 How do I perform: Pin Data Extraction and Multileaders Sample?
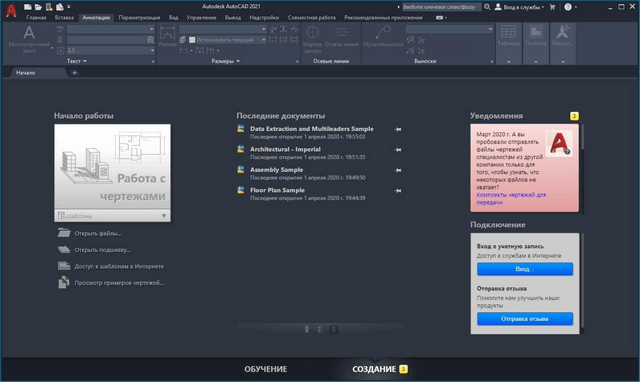pos(398,129)
